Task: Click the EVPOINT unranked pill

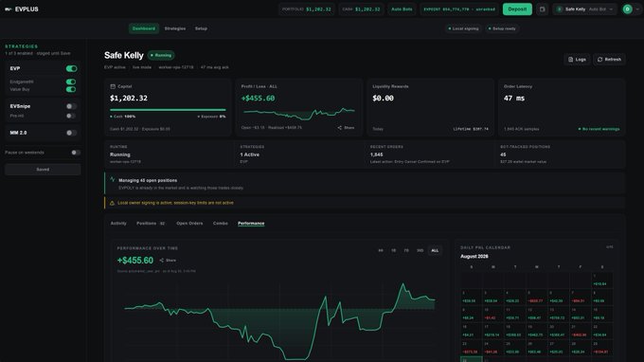Action: click(x=459, y=9)
